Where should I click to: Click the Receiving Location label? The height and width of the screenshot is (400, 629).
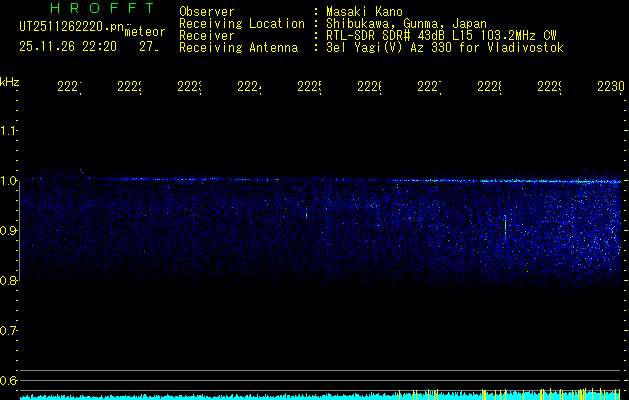tap(242, 24)
